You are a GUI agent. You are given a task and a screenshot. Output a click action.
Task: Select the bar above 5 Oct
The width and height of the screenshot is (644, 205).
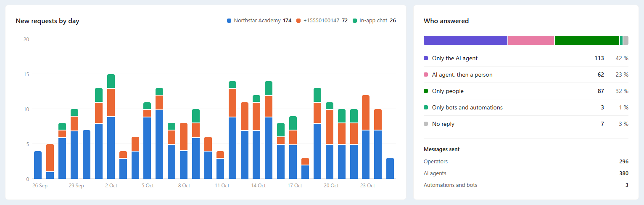point(147,141)
